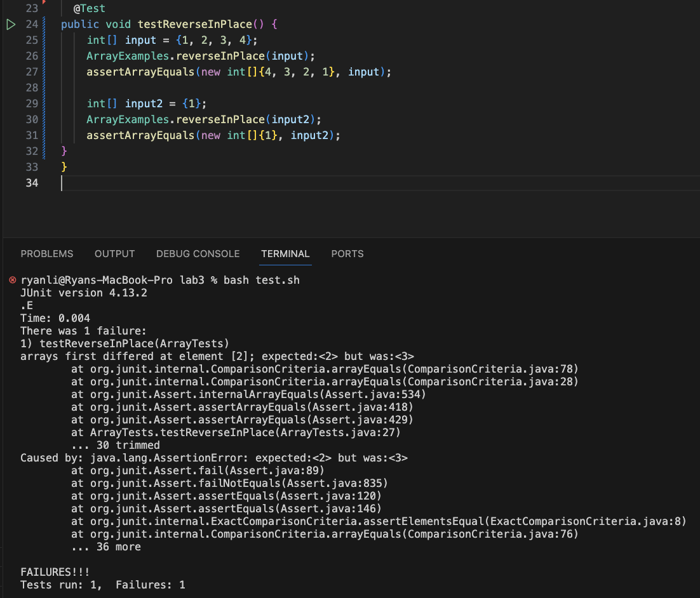
Task: Click the "... 30 trimmed" line
Action: coord(116,446)
